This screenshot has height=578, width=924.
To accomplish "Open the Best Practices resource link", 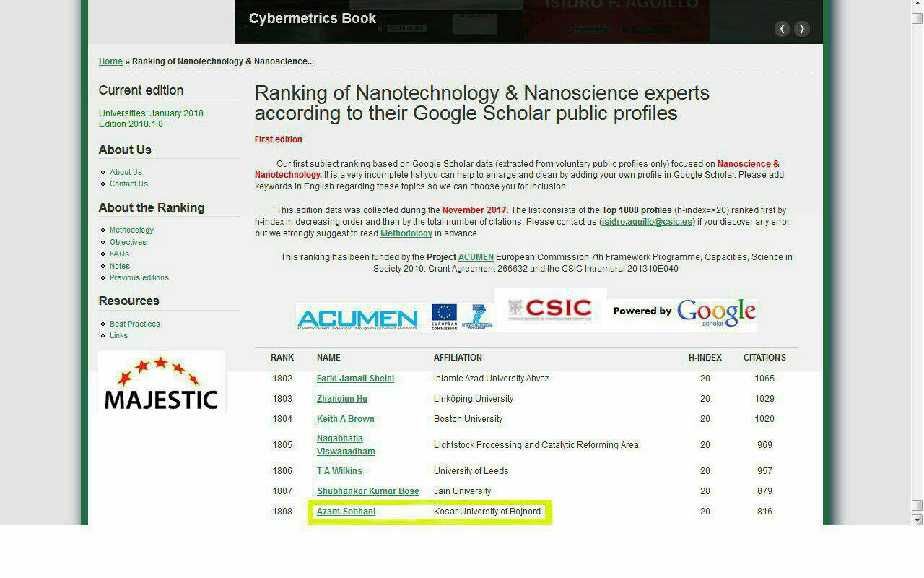I will (134, 324).
